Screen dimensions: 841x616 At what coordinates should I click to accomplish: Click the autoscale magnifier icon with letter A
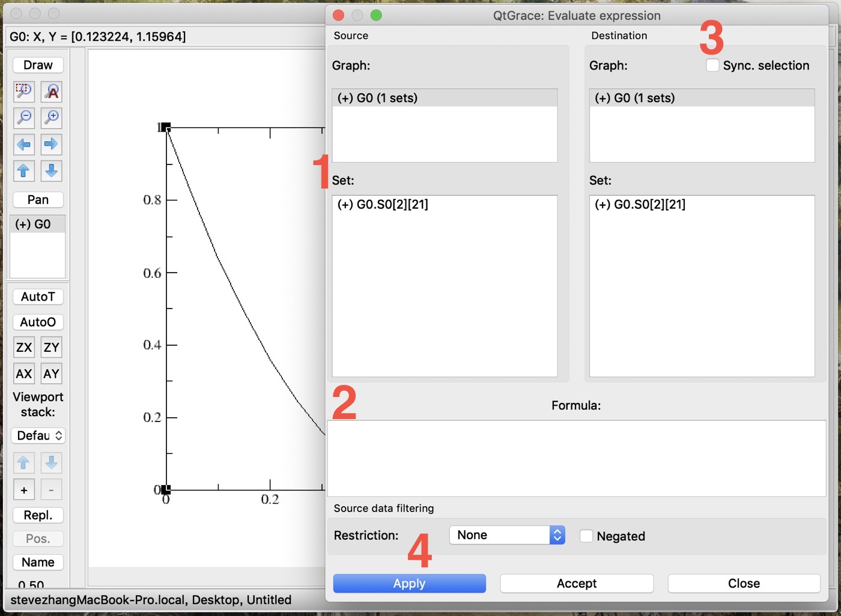coord(52,91)
